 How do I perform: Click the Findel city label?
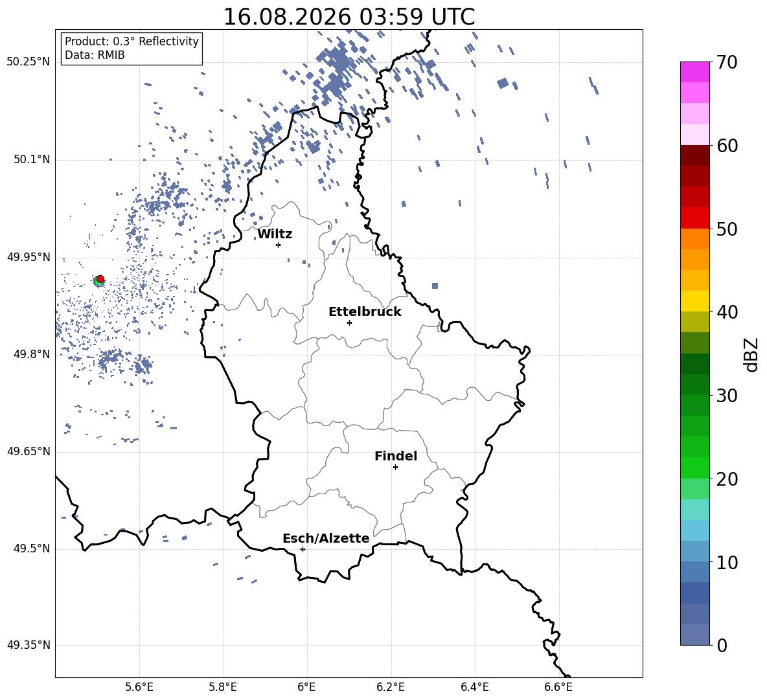[396, 456]
